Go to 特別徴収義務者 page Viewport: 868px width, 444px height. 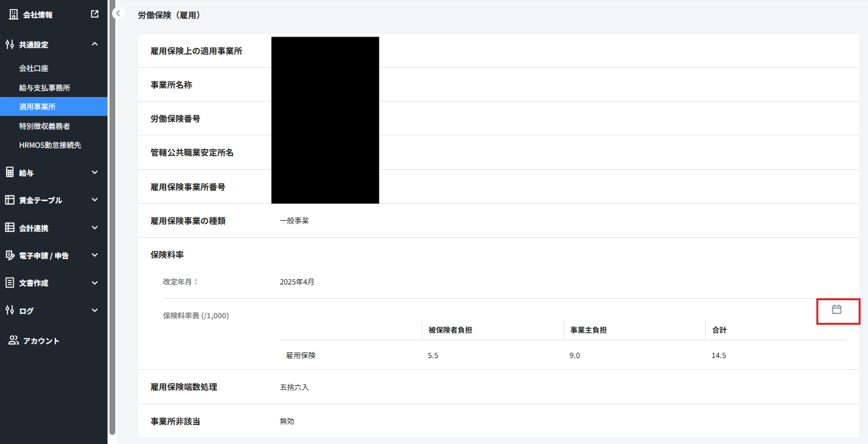pos(44,126)
